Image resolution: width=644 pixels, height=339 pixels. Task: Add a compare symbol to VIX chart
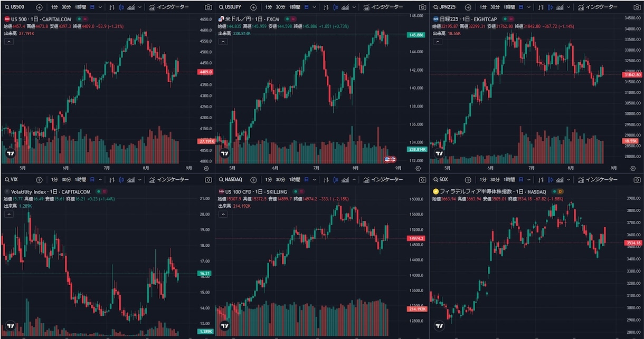tap(39, 180)
